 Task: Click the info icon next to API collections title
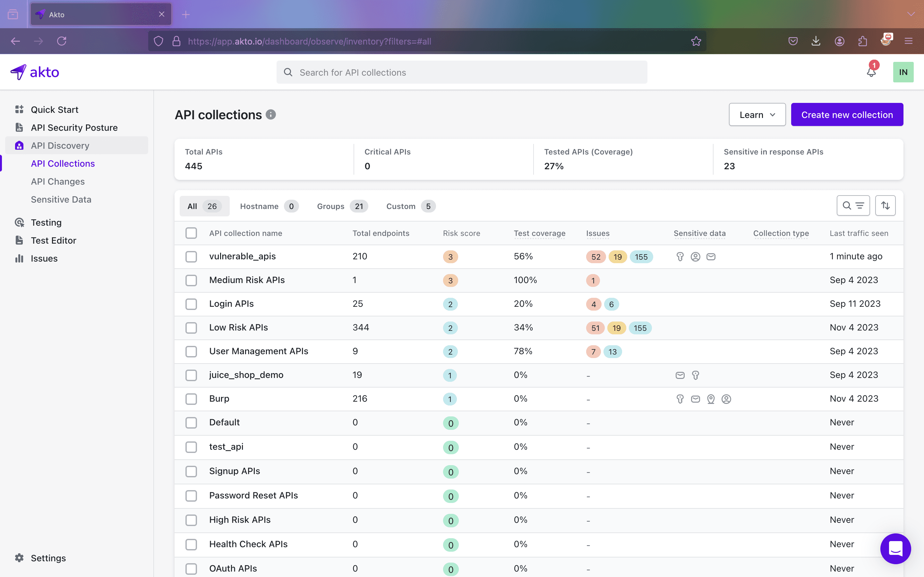coord(271,114)
